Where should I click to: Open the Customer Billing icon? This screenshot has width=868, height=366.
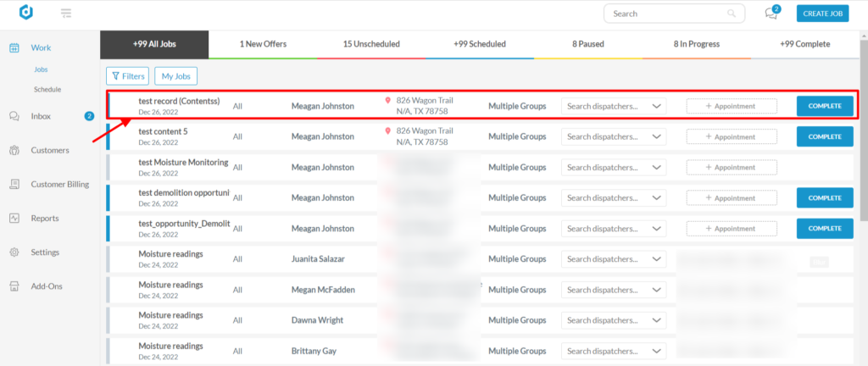tap(14, 184)
